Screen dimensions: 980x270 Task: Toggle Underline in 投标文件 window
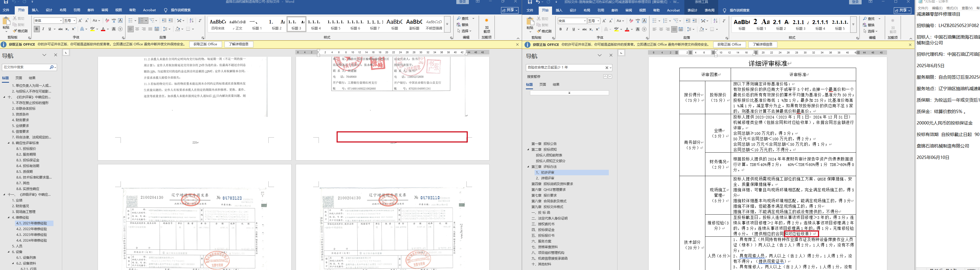(x=49, y=29)
